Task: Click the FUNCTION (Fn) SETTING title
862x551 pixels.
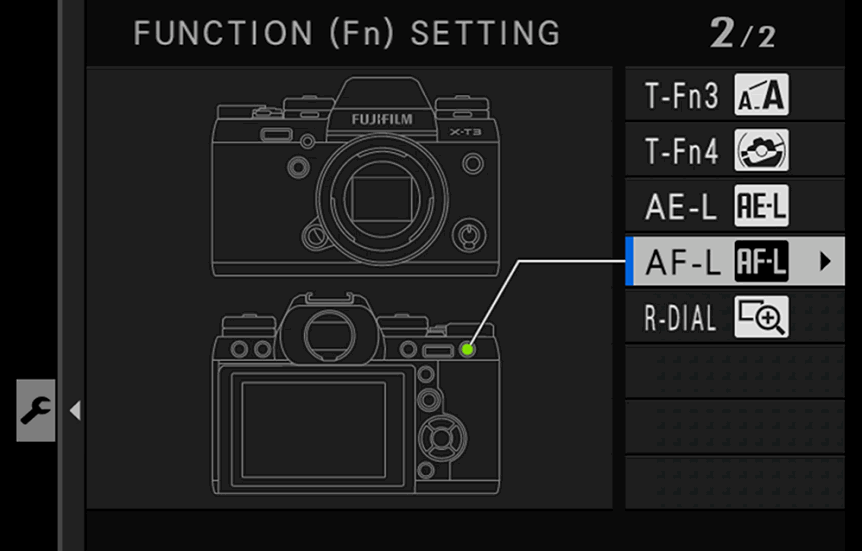Action: (347, 33)
